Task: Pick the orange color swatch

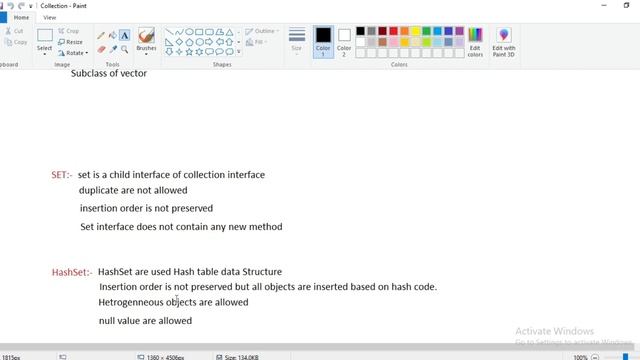Action: (404, 31)
